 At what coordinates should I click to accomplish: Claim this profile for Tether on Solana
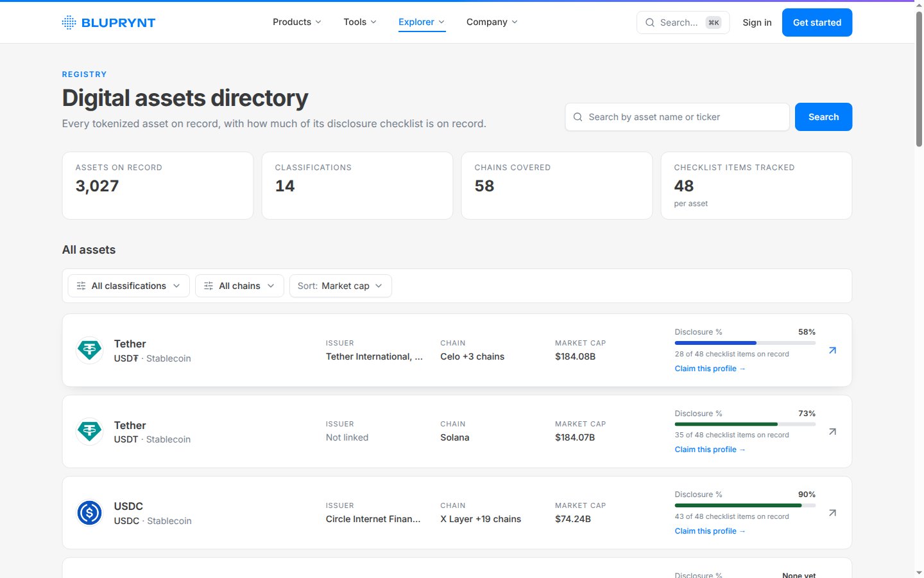point(710,450)
